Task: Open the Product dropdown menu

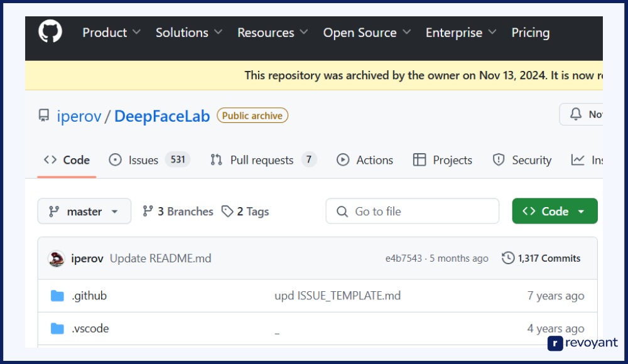Action: pyautogui.click(x=111, y=33)
